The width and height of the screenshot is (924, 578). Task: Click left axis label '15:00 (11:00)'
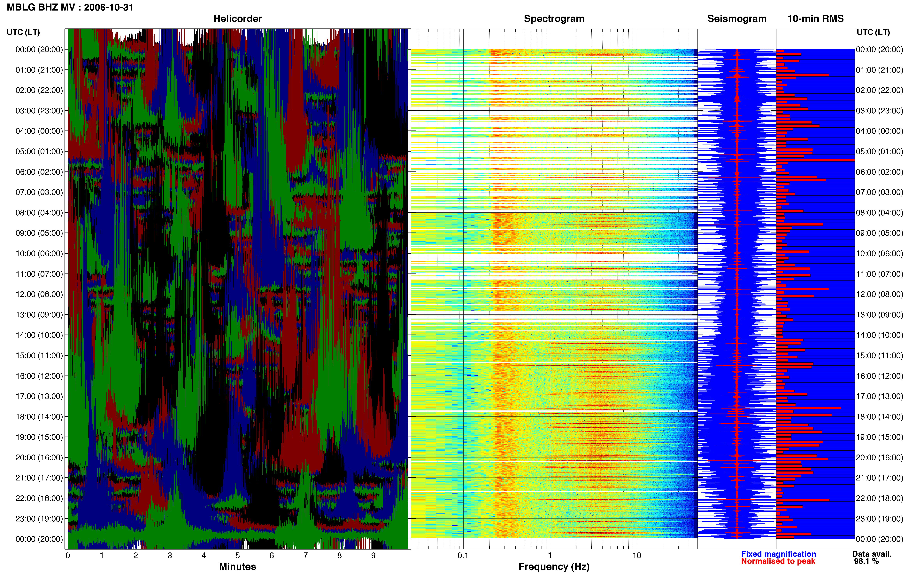click(39, 355)
